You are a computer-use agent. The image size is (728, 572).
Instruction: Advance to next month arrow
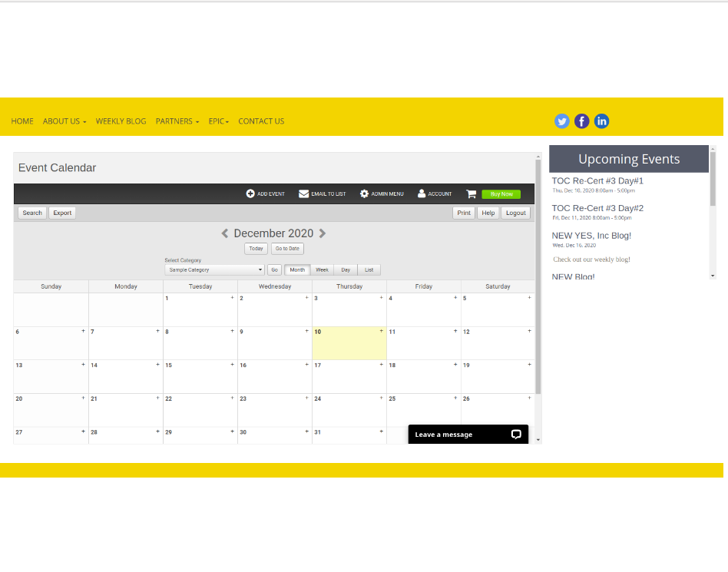[x=323, y=233]
